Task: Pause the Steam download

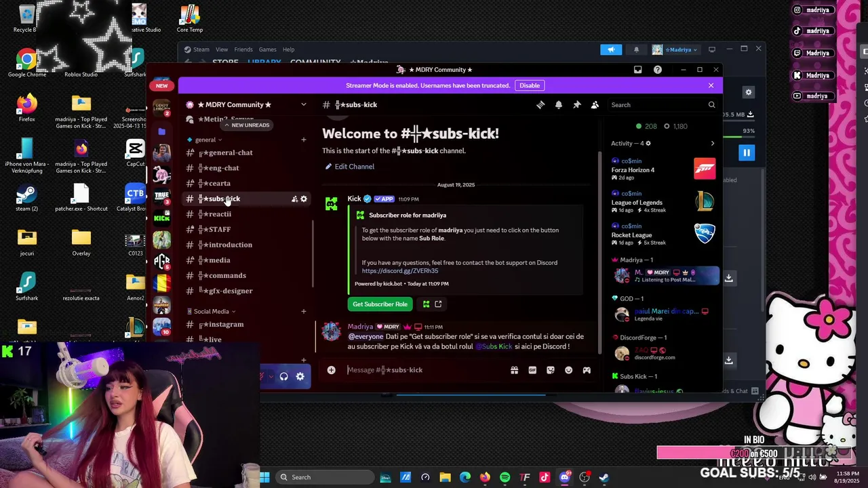Action: click(747, 153)
